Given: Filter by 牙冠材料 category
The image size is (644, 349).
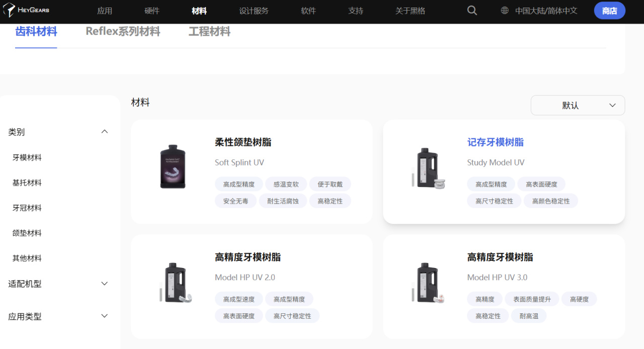Looking at the screenshot, I should tap(27, 208).
